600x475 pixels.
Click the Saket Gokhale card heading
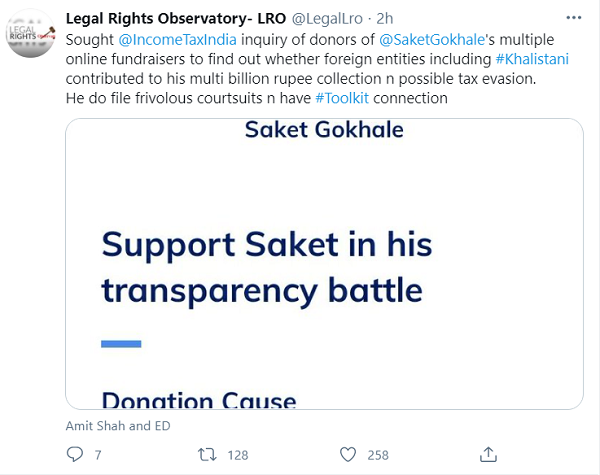click(x=324, y=130)
